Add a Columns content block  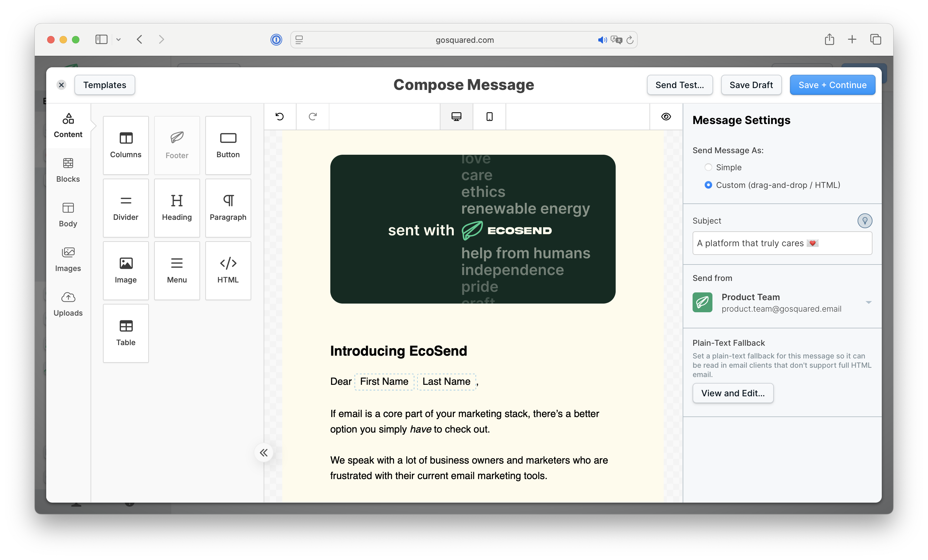[x=126, y=145]
